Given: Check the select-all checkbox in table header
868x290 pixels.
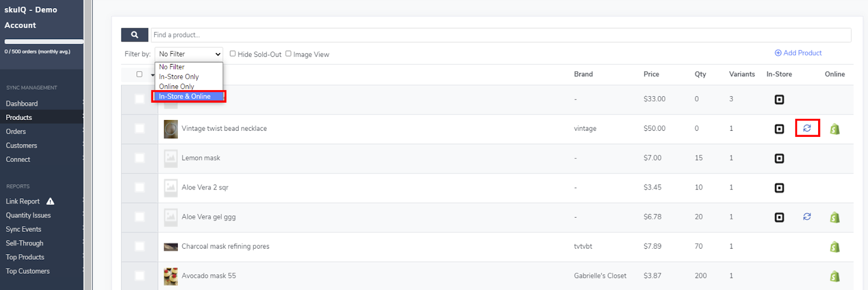Looking at the screenshot, I should pyautogui.click(x=139, y=74).
